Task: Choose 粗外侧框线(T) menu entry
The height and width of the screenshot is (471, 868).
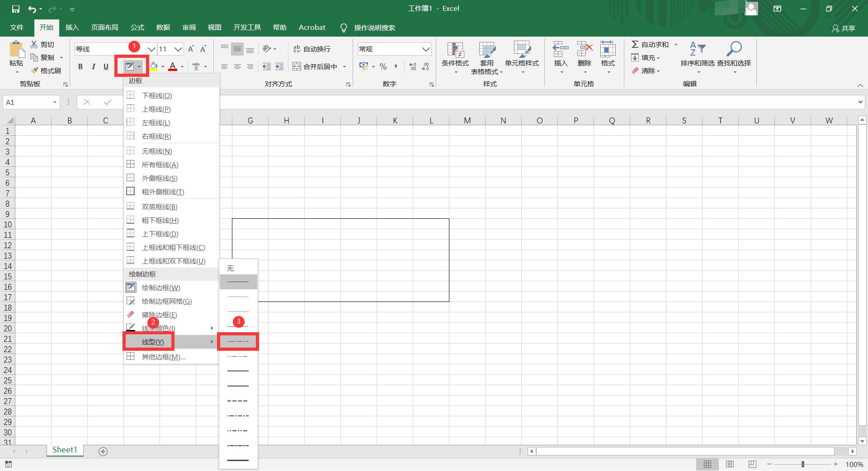Action: coord(171,192)
